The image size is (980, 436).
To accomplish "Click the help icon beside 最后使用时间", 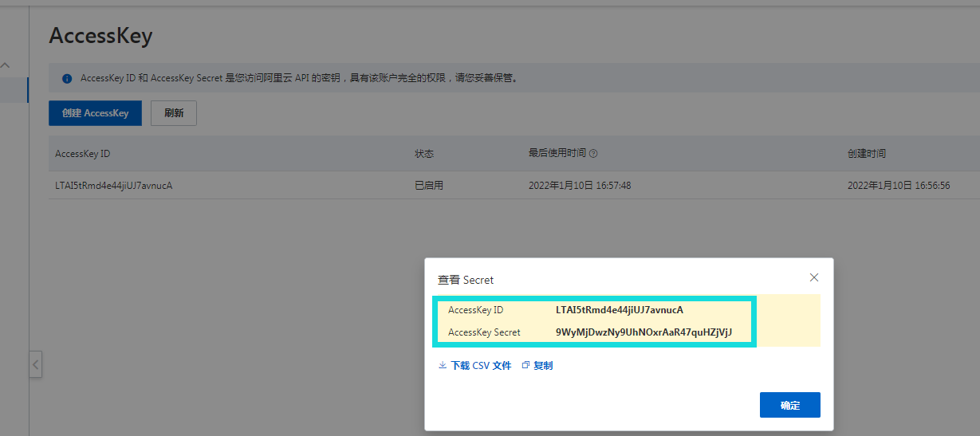I will pyautogui.click(x=593, y=154).
